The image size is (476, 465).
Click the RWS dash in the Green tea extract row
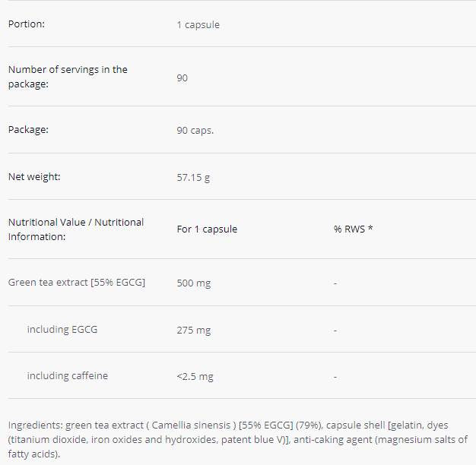tap(335, 283)
